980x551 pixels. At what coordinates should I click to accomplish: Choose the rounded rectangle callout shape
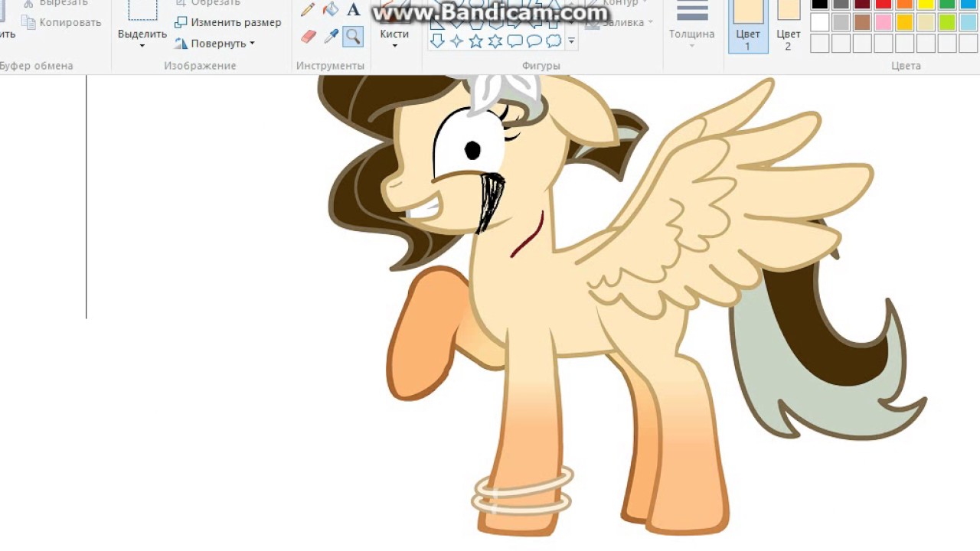(x=514, y=41)
